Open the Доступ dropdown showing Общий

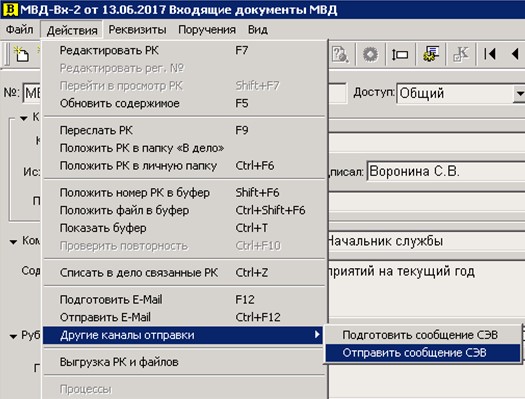[461, 93]
